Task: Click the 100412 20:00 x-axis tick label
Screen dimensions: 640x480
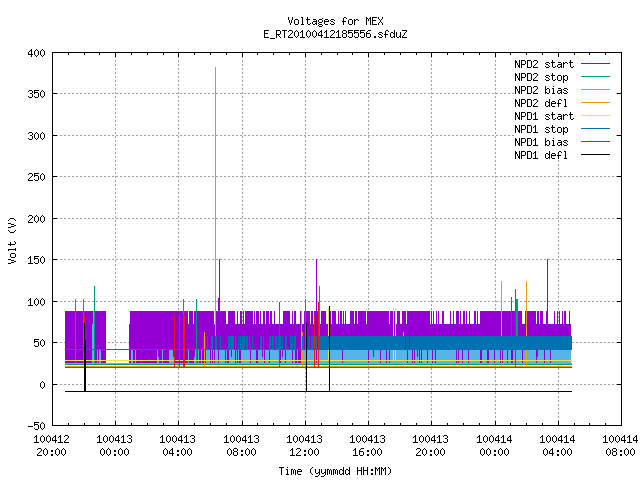Action: pos(51,446)
